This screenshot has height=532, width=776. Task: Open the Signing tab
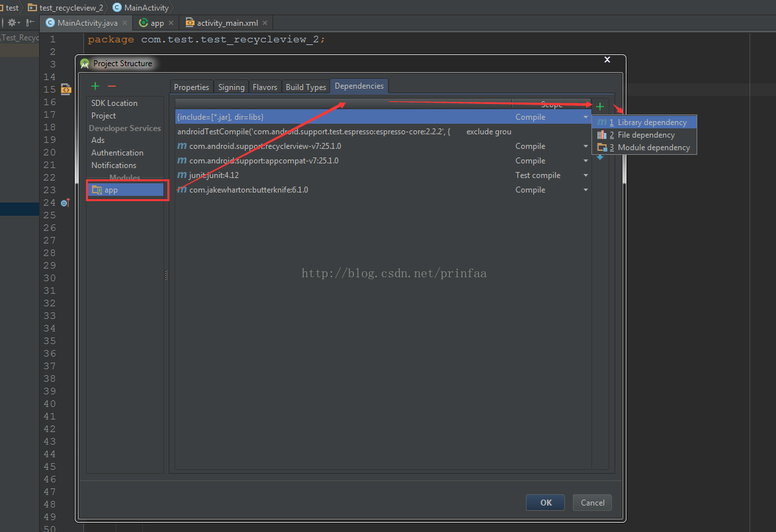[x=231, y=87]
